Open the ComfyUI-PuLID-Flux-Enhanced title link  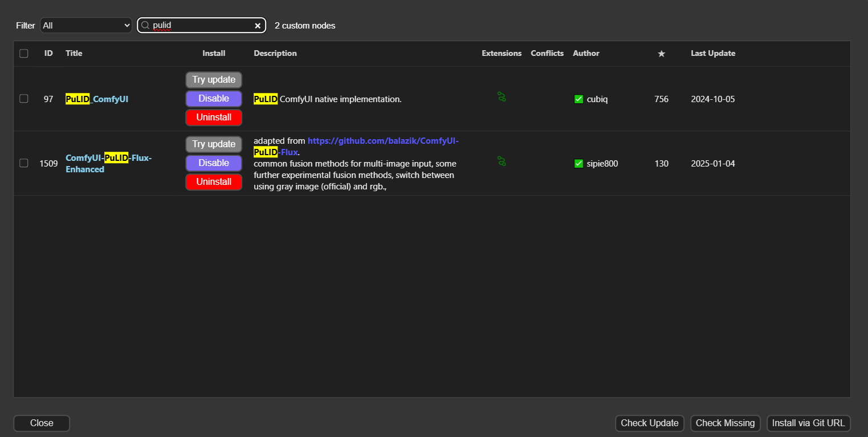[x=109, y=164]
